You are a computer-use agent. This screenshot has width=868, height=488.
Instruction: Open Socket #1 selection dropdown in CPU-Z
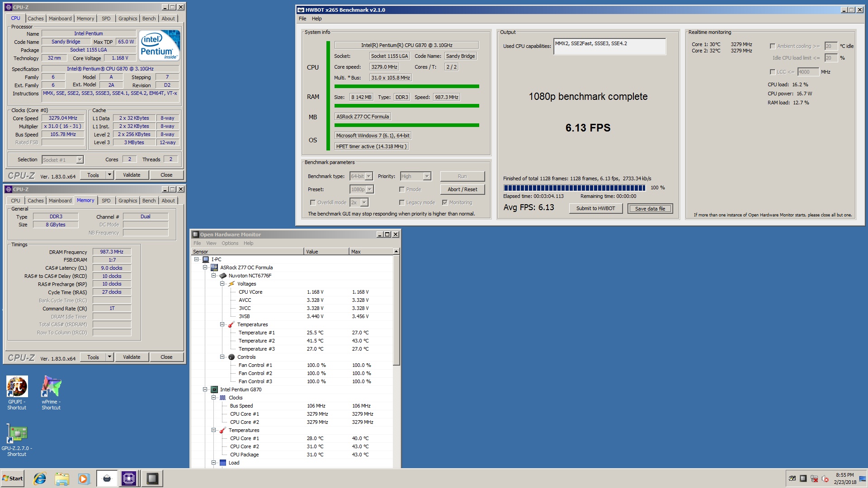click(x=80, y=160)
